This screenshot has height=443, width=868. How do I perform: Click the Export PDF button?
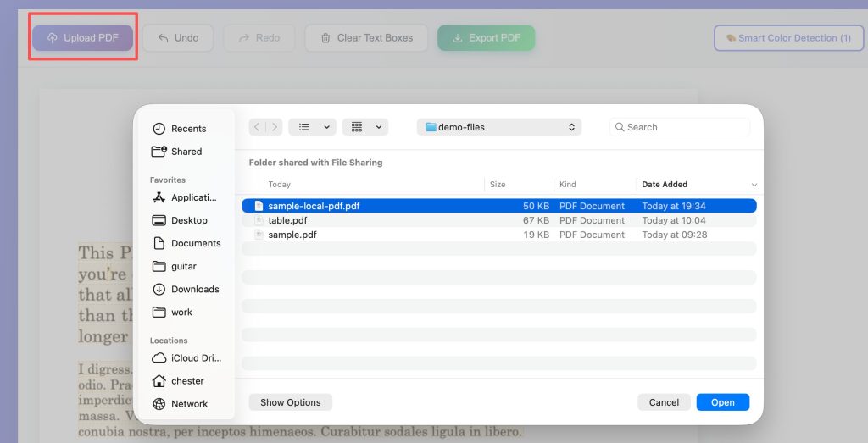pyautogui.click(x=486, y=37)
